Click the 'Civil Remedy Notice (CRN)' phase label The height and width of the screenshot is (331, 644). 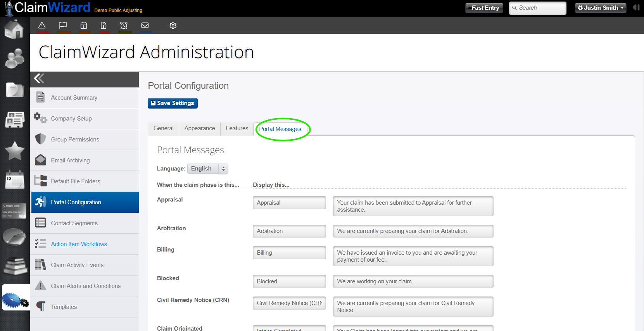tap(193, 300)
